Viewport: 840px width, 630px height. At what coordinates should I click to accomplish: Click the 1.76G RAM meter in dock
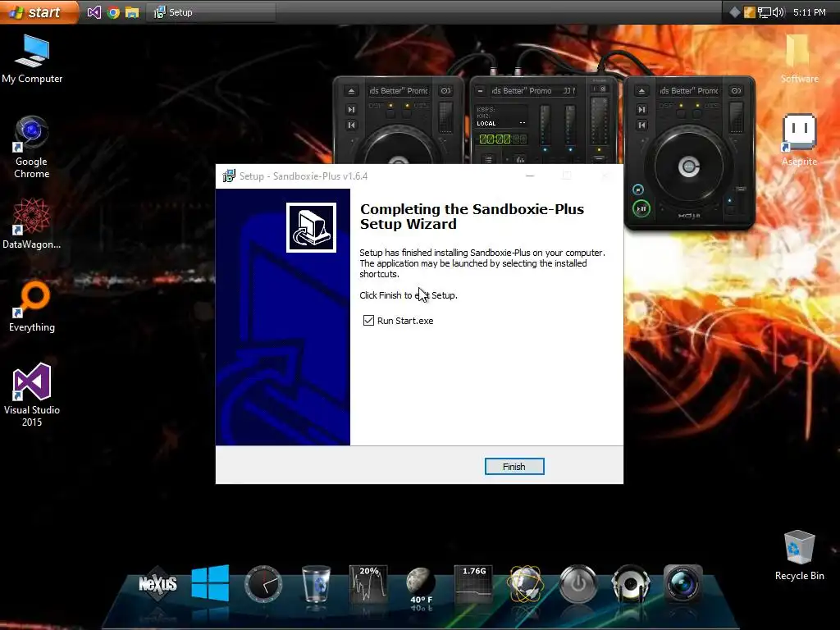tap(473, 583)
